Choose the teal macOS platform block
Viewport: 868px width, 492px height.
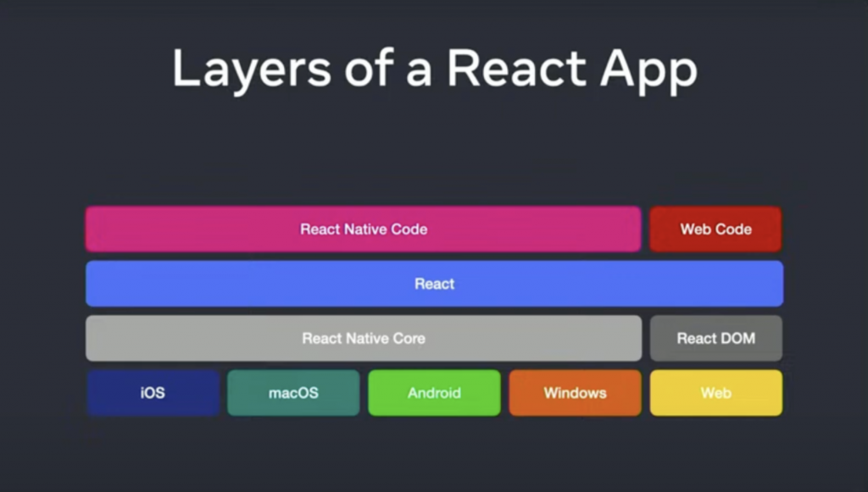coord(293,393)
